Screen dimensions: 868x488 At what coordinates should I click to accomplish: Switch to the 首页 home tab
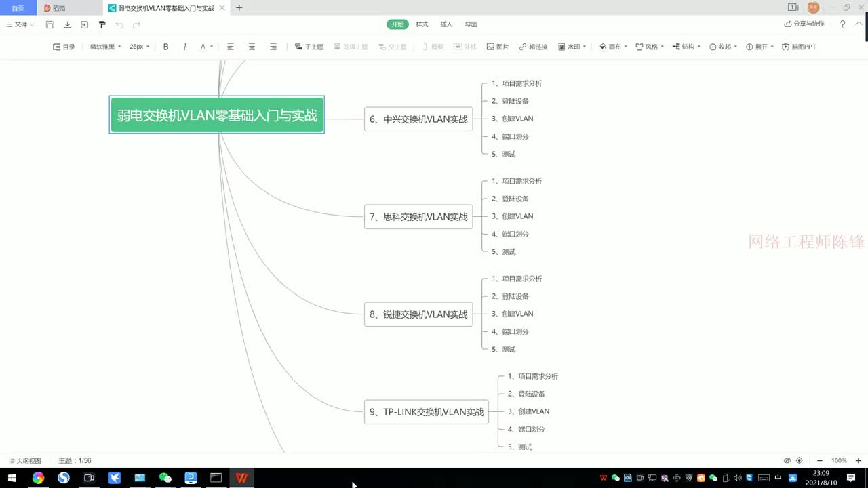pyautogui.click(x=18, y=8)
